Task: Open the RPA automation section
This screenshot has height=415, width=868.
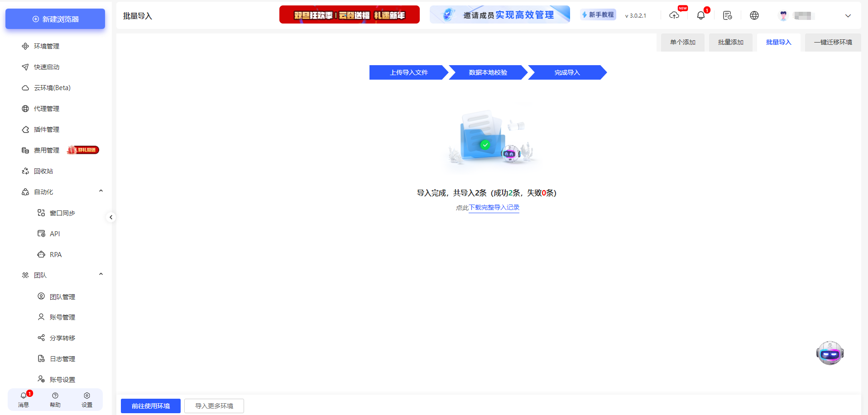Action: 56,254
